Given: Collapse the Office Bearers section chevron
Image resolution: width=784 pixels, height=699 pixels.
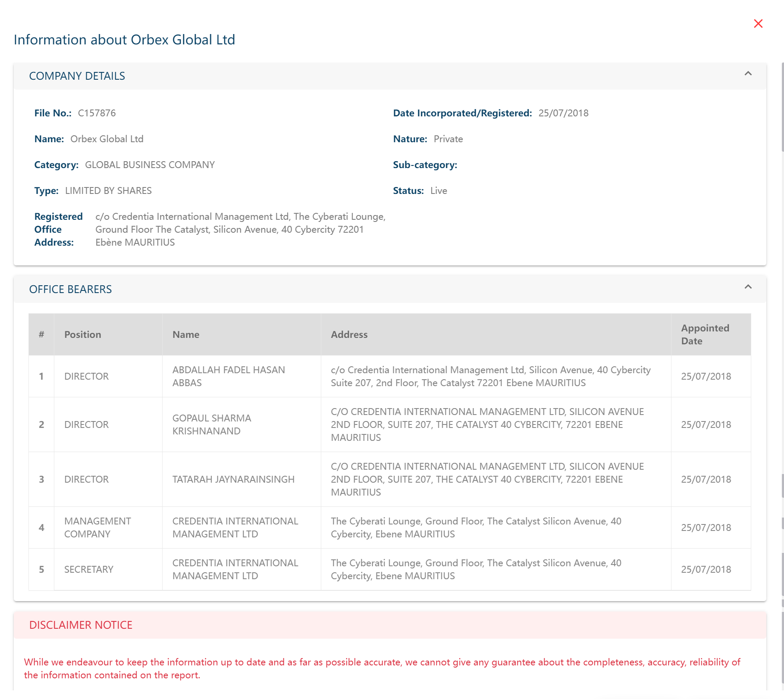Looking at the screenshot, I should (x=748, y=287).
